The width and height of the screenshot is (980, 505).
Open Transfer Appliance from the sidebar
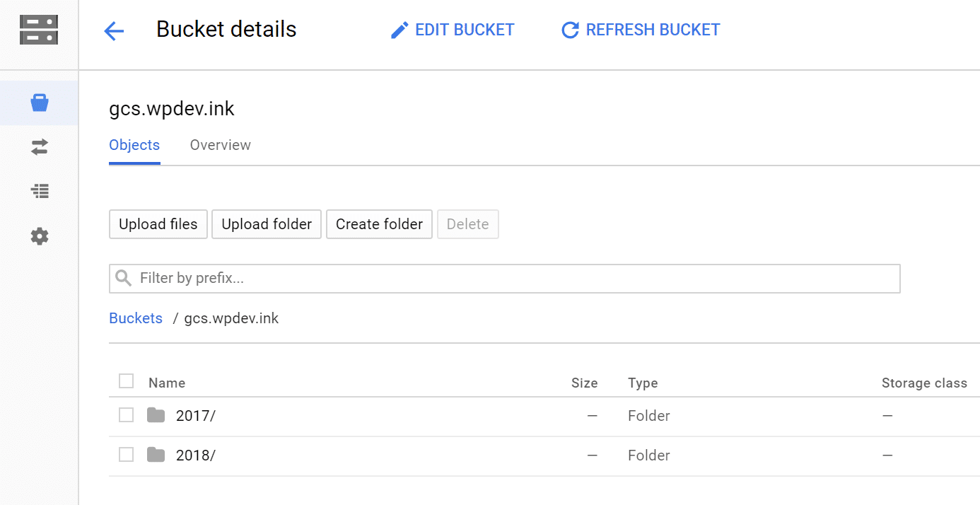39,191
